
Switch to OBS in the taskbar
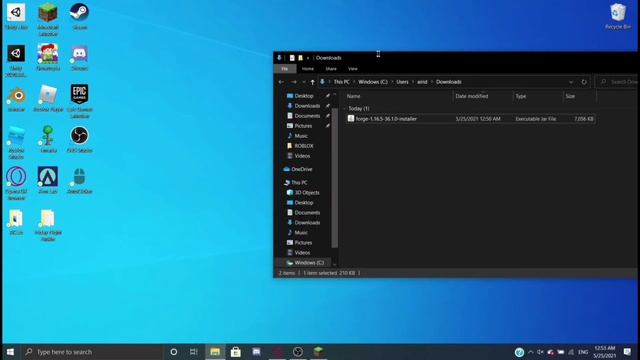tap(298, 352)
